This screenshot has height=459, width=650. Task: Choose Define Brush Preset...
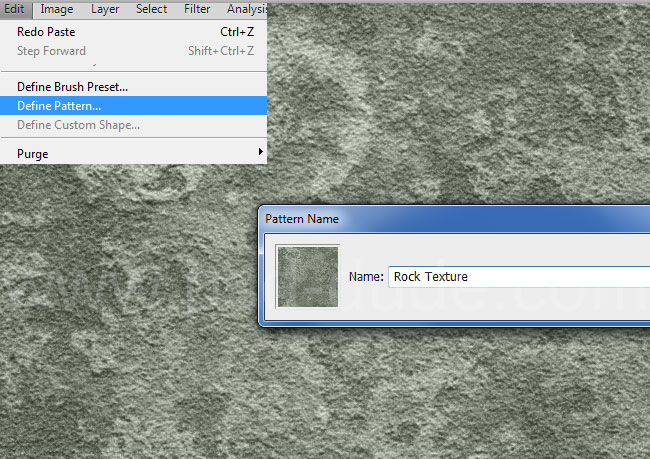coord(133,87)
